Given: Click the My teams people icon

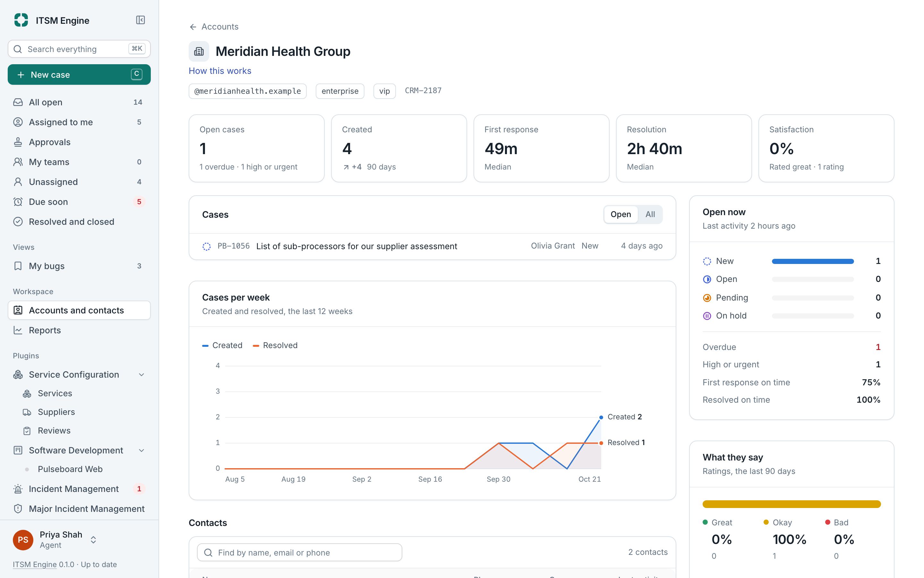Looking at the screenshot, I should [18, 162].
